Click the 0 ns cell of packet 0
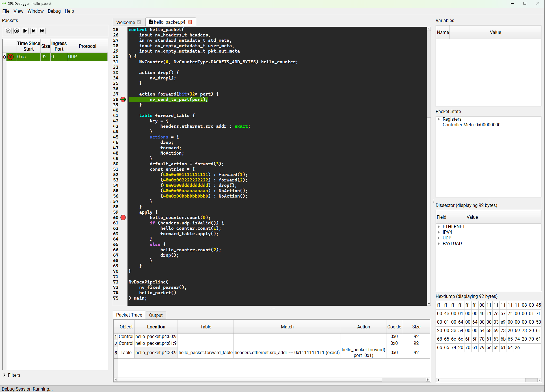Screen dimensions: 545x392 28,57
